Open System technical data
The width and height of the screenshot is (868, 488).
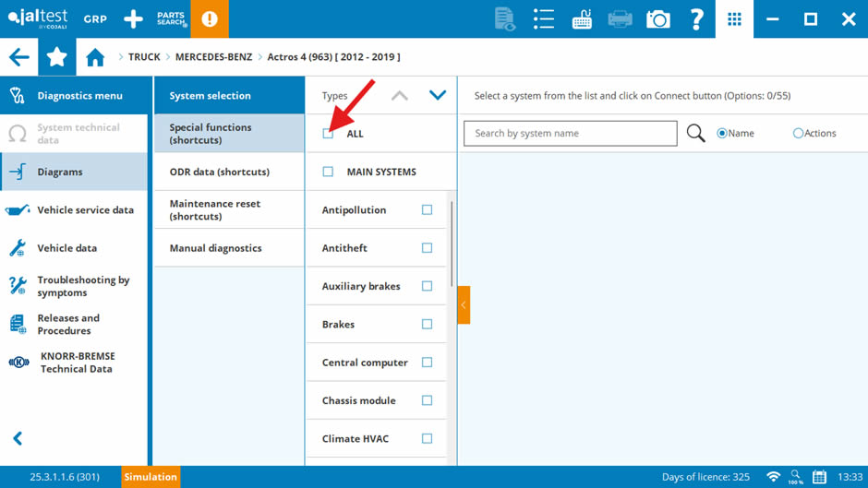74,134
